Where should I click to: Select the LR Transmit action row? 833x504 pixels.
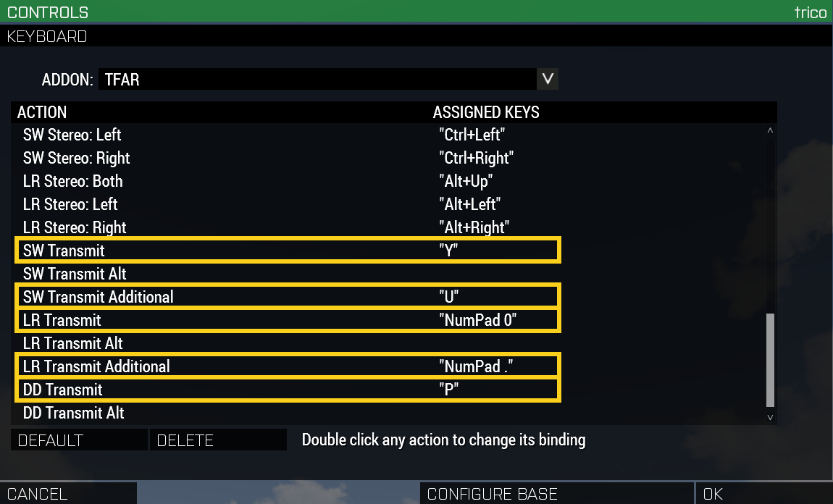coord(288,320)
